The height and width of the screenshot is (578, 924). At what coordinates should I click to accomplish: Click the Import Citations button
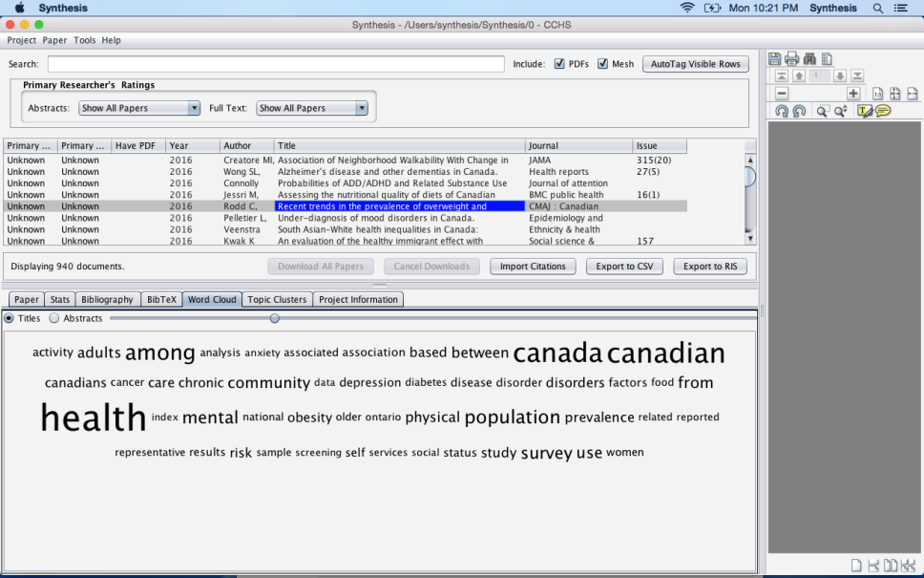point(533,267)
